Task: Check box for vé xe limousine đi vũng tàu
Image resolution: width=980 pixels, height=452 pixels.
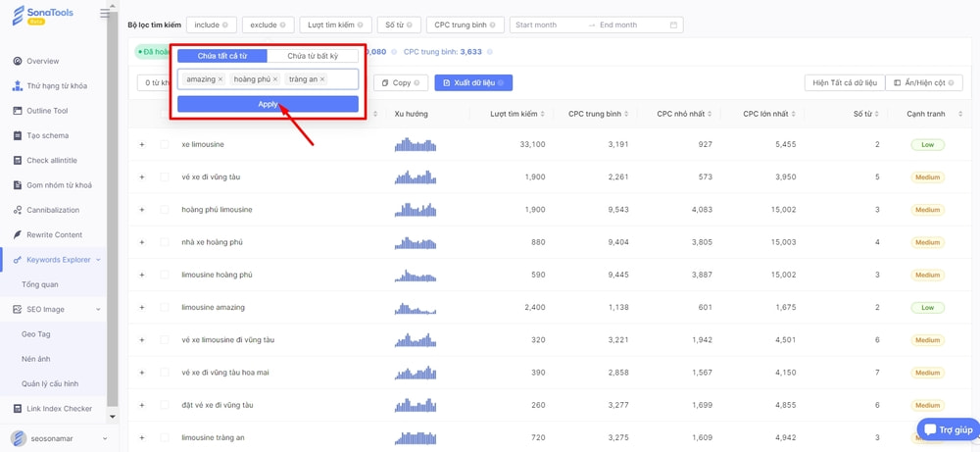Action: [x=165, y=340]
